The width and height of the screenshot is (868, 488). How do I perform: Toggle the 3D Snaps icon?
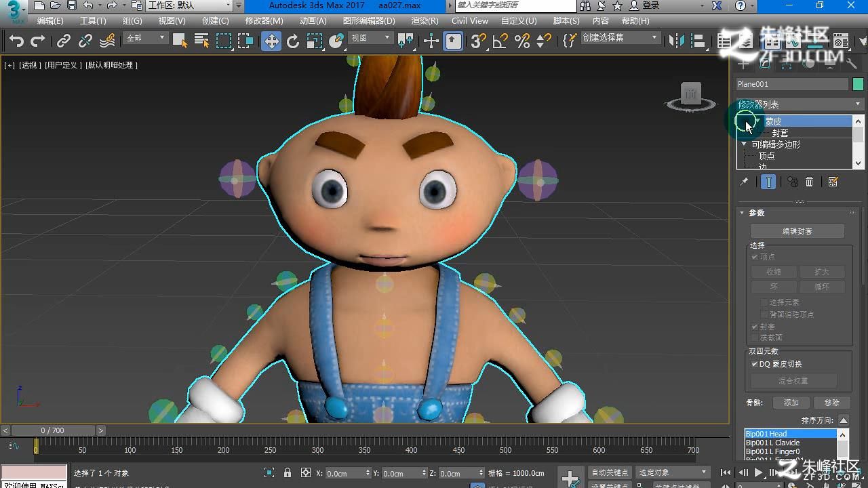pos(479,41)
